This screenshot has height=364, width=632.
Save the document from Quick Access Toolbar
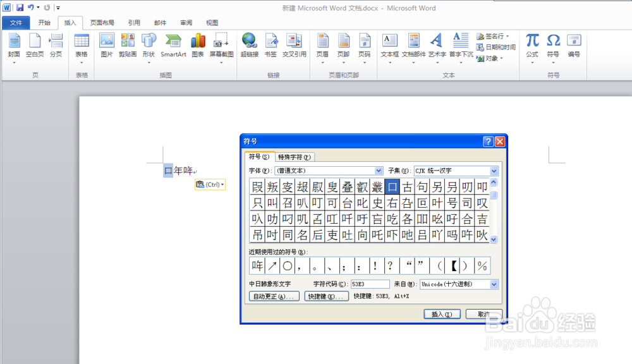[20, 7]
